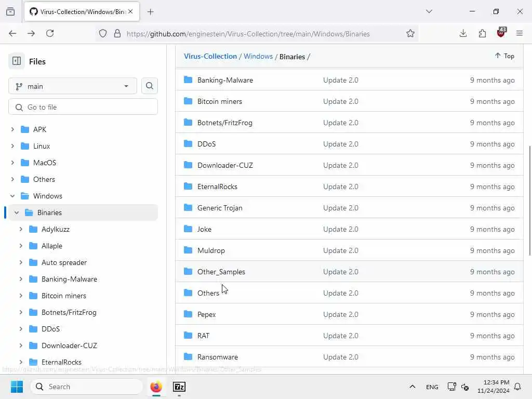Expand the Allaple folder chevron
Viewport: 532px width, 399px height.
pos(21,246)
